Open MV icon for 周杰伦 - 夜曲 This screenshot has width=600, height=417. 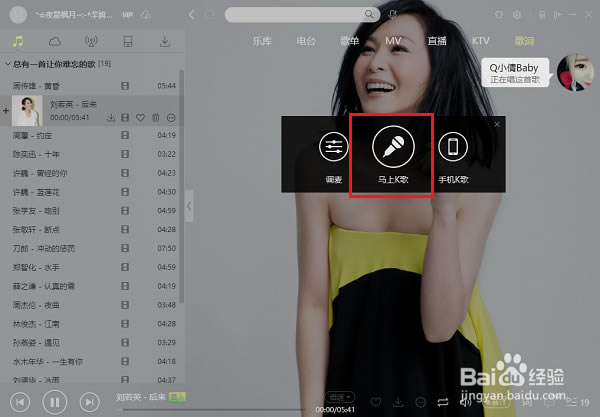point(125,305)
